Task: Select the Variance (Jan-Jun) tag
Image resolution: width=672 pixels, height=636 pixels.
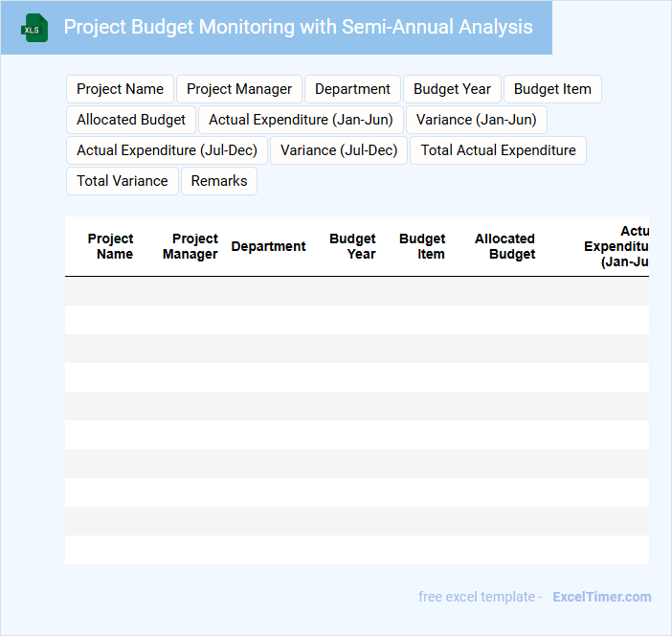Action: tap(476, 120)
